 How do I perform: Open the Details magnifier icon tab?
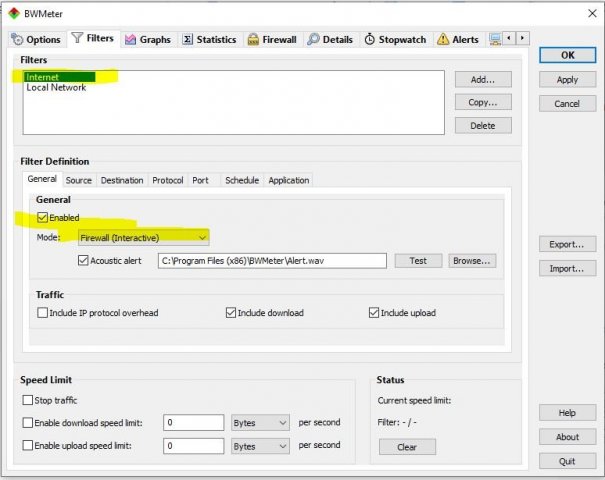tap(314, 40)
